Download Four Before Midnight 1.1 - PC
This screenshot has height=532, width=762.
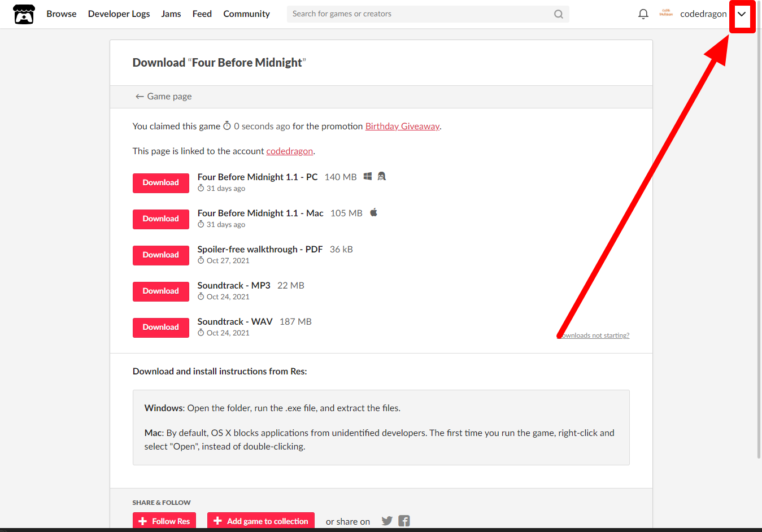161,183
